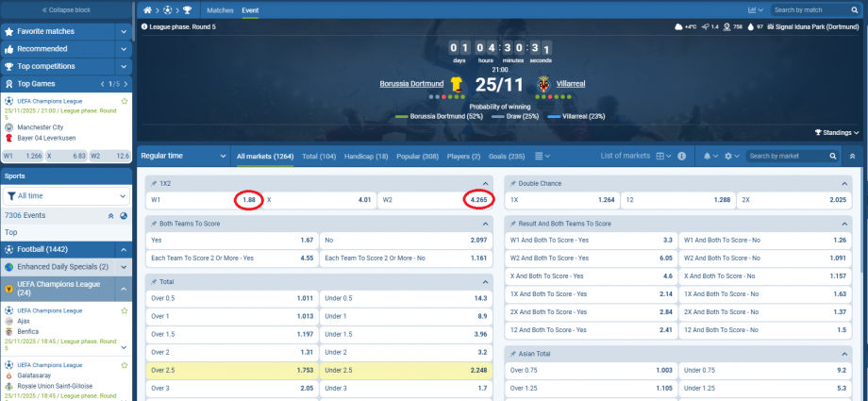Image resolution: width=868 pixels, height=401 pixels.
Task: Switch to the Total (104) tab
Action: 319,157
